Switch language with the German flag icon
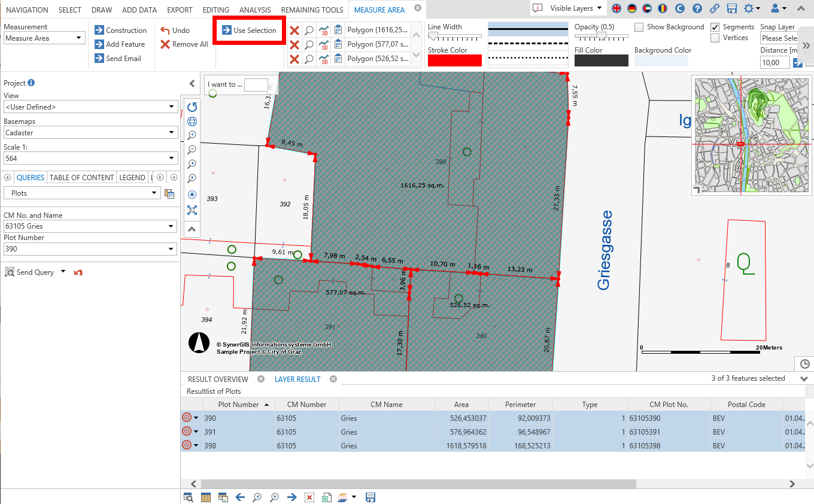Screen dimensions: 814x504 pyautogui.click(x=631, y=8)
